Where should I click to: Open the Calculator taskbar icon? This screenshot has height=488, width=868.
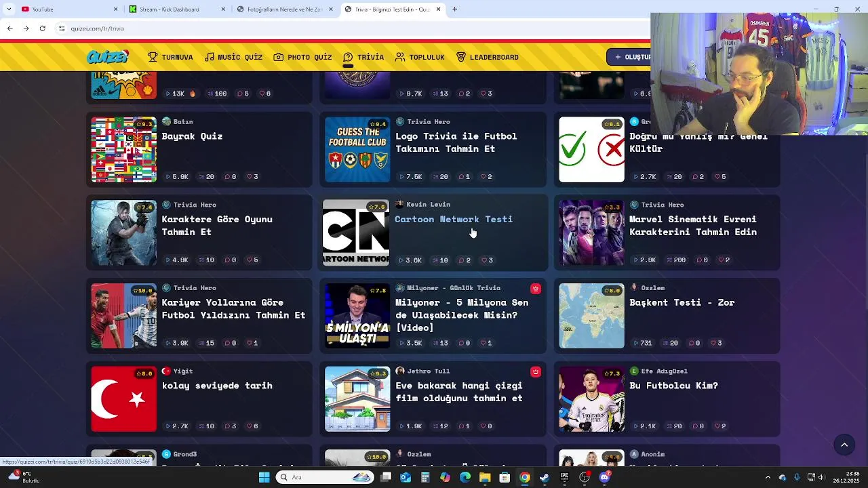(425, 477)
